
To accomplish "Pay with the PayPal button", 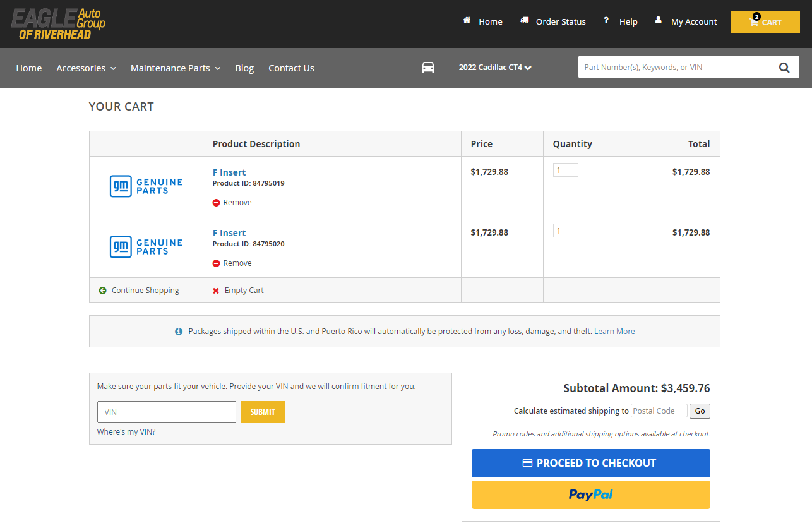I will pyautogui.click(x=590, y=495).
